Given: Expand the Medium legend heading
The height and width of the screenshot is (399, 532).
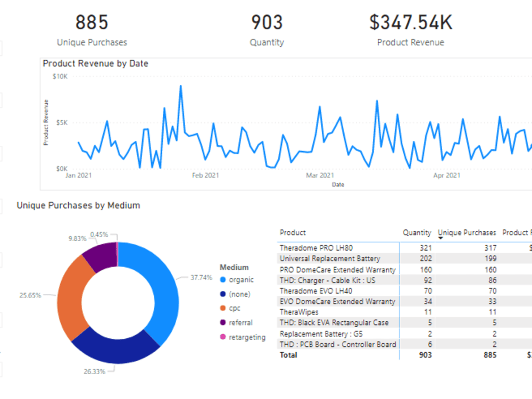Looking at the screenshot, I should click(234, 268).
